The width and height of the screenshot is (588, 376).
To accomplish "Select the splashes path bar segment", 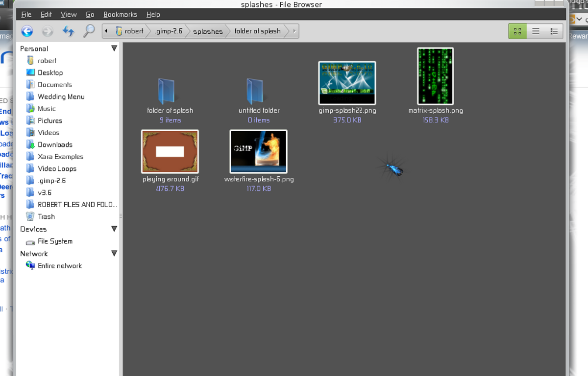I will pyautogui.click(x=208, y=31).
